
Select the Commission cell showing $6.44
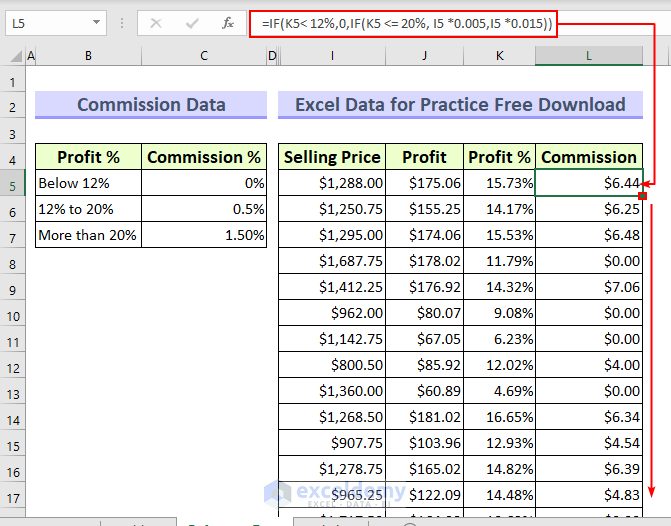click(x=589, y=183)
